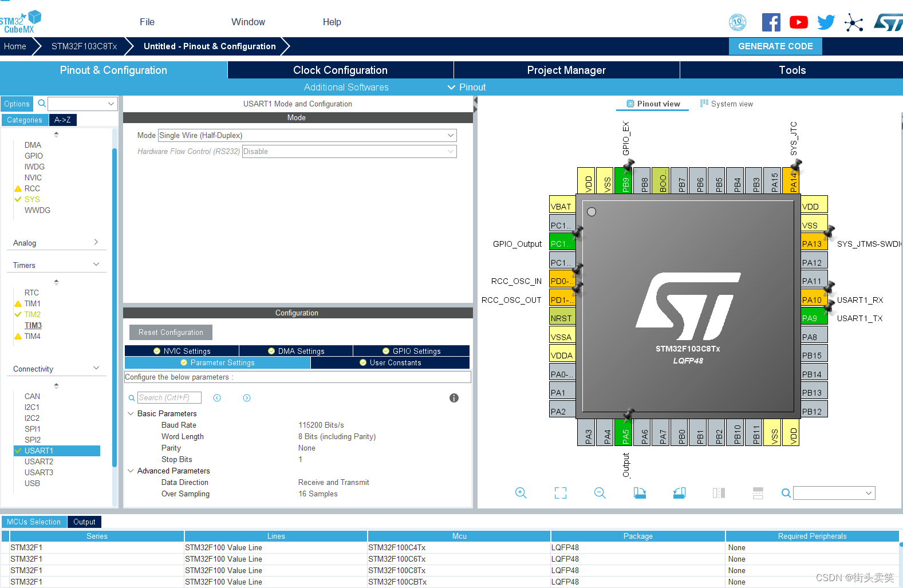Open the DMA Settings tab
The height and width of the screenshot is (588, 903).
[x=296, y=351]
